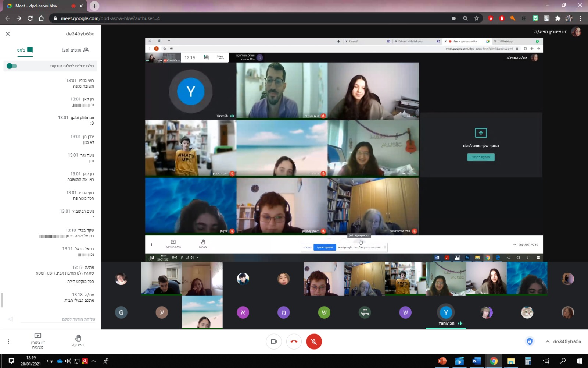
Task: Select Yaniv Sh participant tile
Action: tap(446, 313)
